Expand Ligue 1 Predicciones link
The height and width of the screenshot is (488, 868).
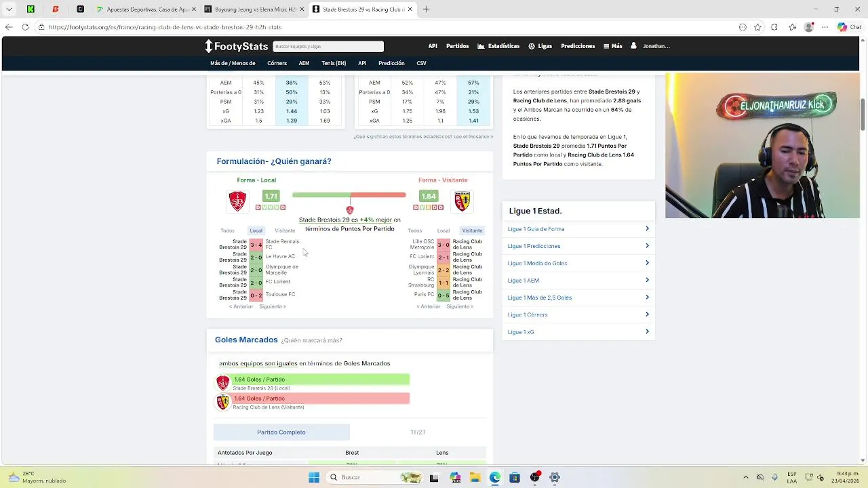tap(578, 246)
